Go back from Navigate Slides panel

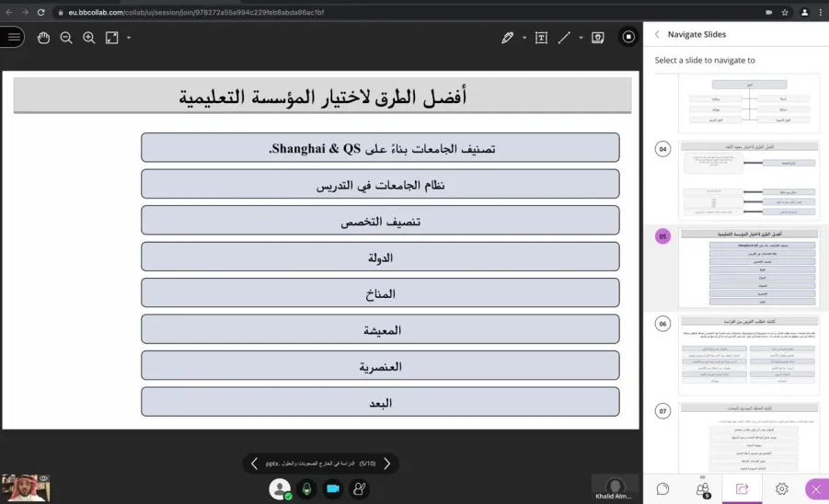click(657, 34)
